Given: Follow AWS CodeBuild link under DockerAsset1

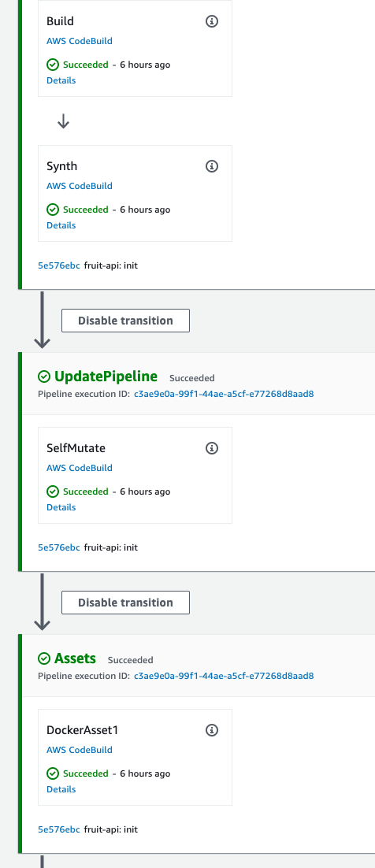Looking at the screenshot, I should click(x=80, y=750).
